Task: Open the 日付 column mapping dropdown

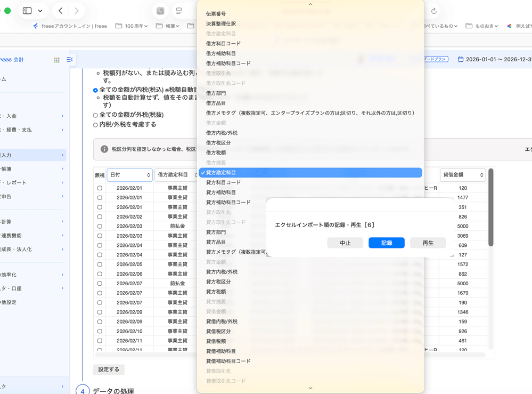Action: [130, 174]
